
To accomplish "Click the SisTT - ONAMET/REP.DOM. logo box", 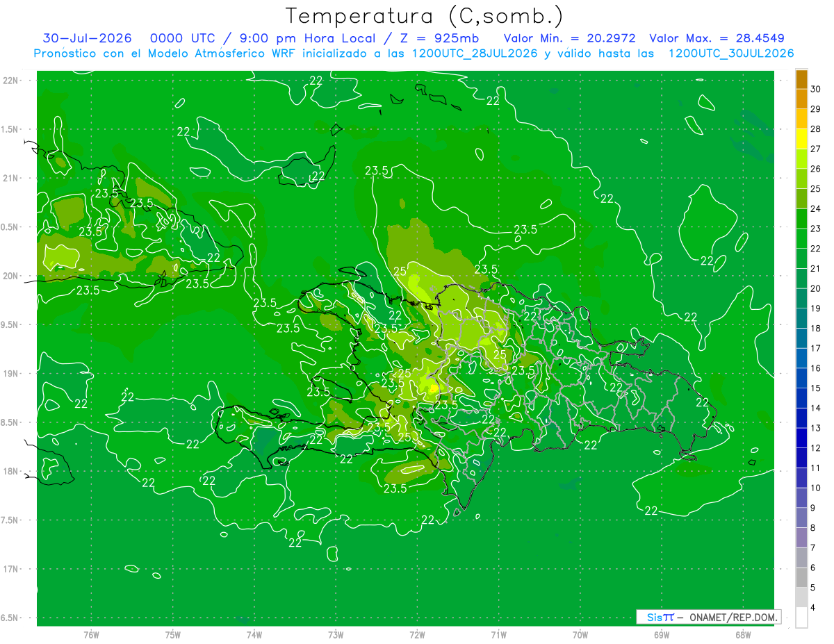I will (708, 617).
